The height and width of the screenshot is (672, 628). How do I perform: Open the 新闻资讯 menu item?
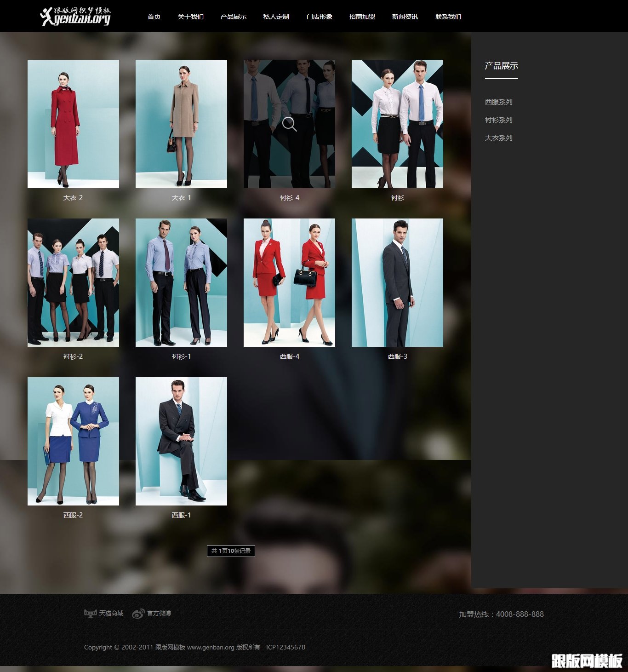click(x=405, y=17)
